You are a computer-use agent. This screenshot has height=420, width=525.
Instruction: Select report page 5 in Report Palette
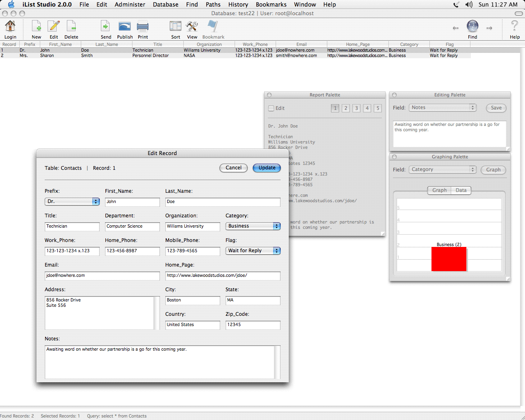pos(378,108)
